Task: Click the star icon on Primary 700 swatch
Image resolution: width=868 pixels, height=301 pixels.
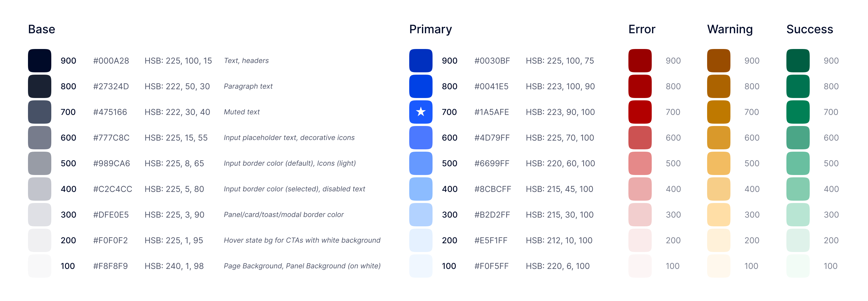Action: pyautogui.click(x=421, y=112)
